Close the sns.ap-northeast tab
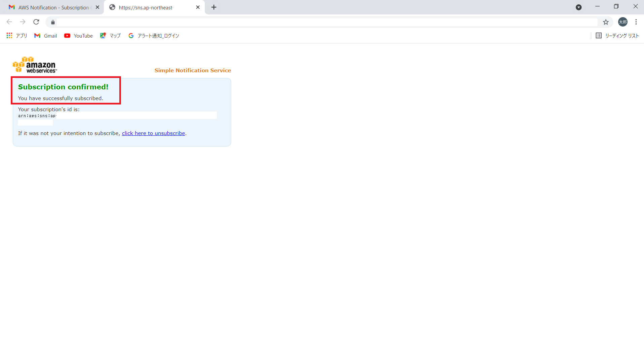The width and height of the screenshot is (644, 346). click(198, 7)
